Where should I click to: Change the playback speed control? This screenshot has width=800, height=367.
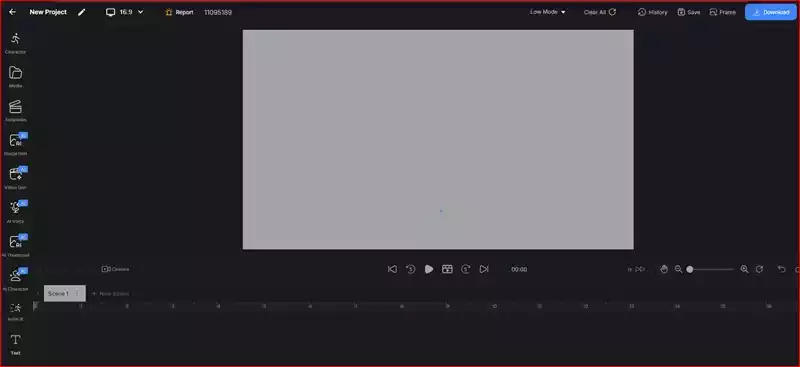(x=637, y=269)
